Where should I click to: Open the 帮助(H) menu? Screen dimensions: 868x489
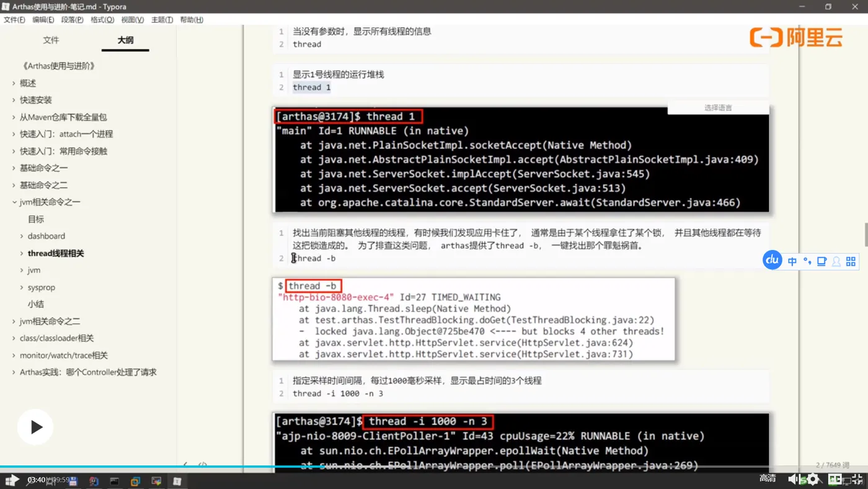tap(192, 20)
